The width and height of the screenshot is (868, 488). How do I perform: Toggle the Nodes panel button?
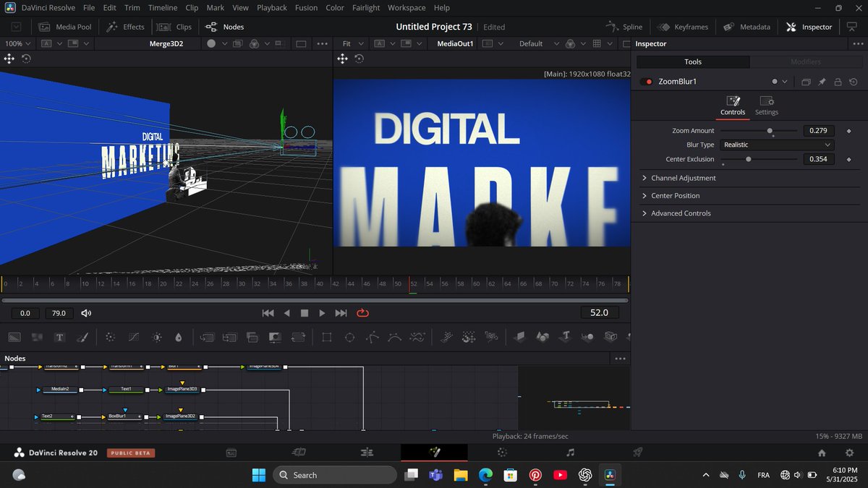pos(224,27)
